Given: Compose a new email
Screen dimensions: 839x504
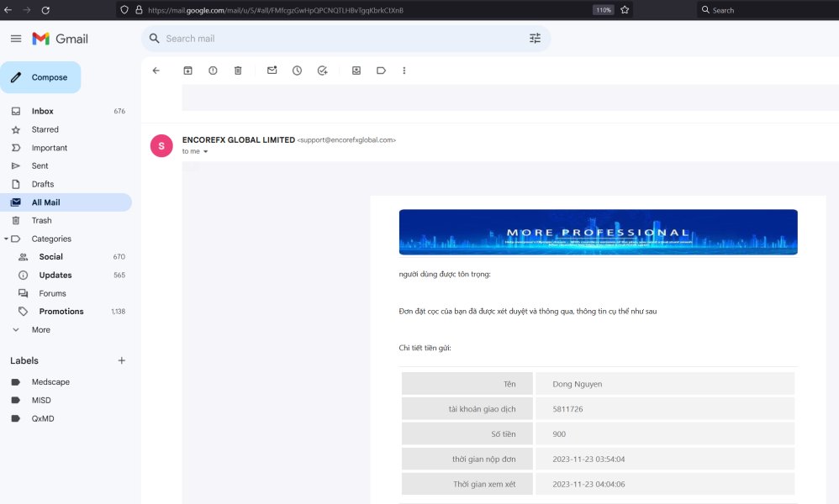Looking at the screenshot, I should point(40,77).
